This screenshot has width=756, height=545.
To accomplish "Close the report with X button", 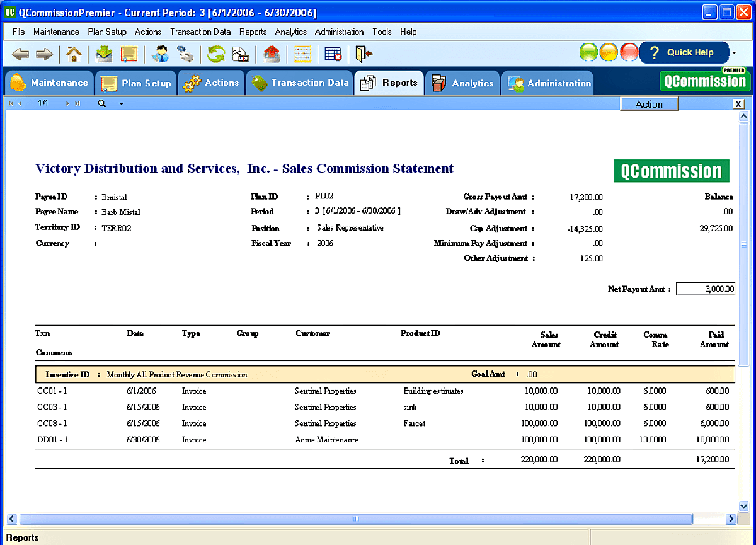I will tap(738, 104).
